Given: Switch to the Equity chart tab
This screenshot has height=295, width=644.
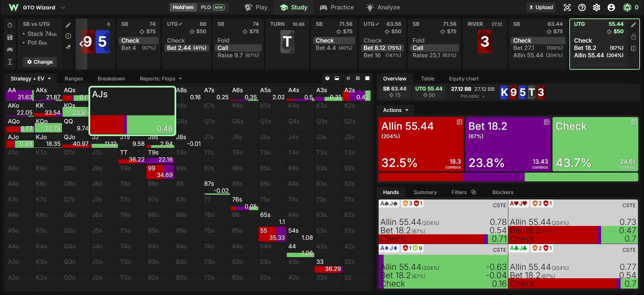Looking at the screenshot, I should (464, 79).
